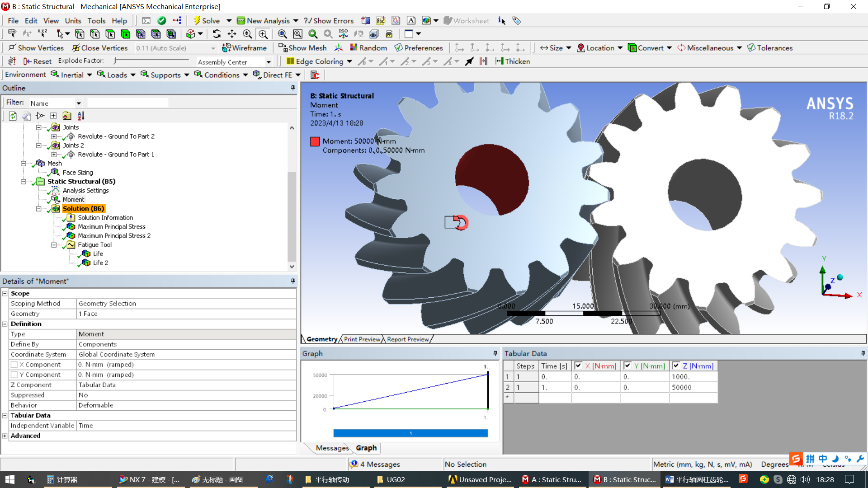
Task: Click the Reset explode button
Action: (x=38, y=61)
